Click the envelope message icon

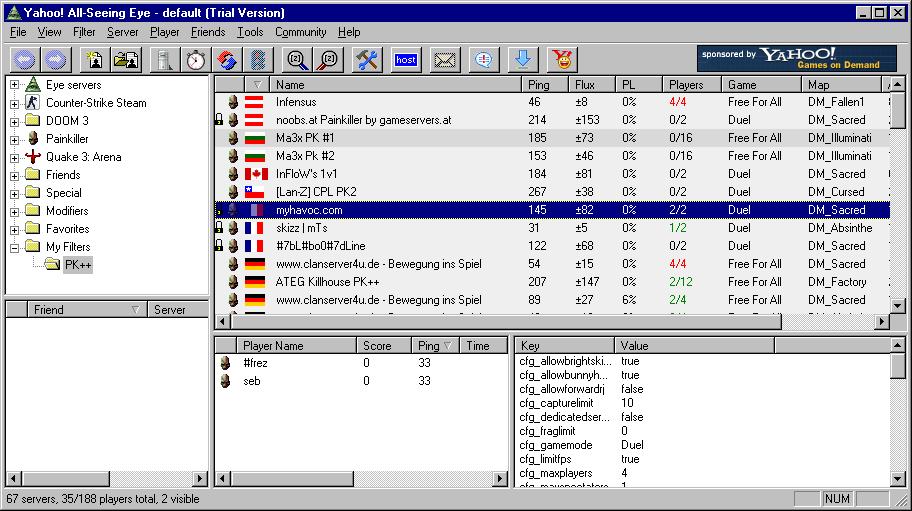444,59
